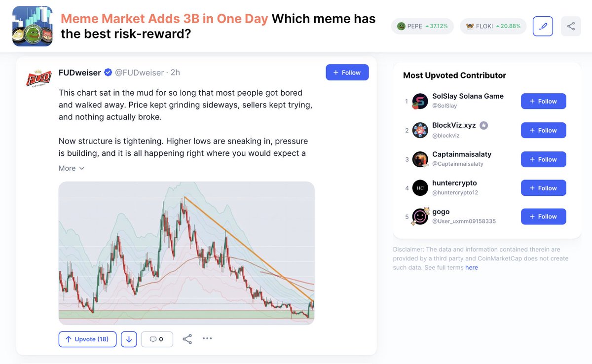This screenshot has width=592, height=364.
Task: Open the three-dot more options menu
Action: click(207, 338)
